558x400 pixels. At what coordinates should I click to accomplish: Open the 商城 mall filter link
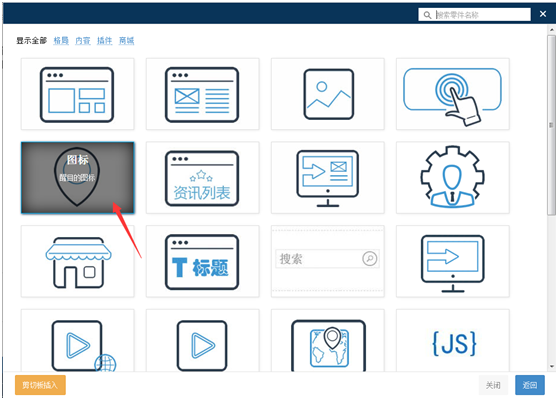[x=126, y=41]
